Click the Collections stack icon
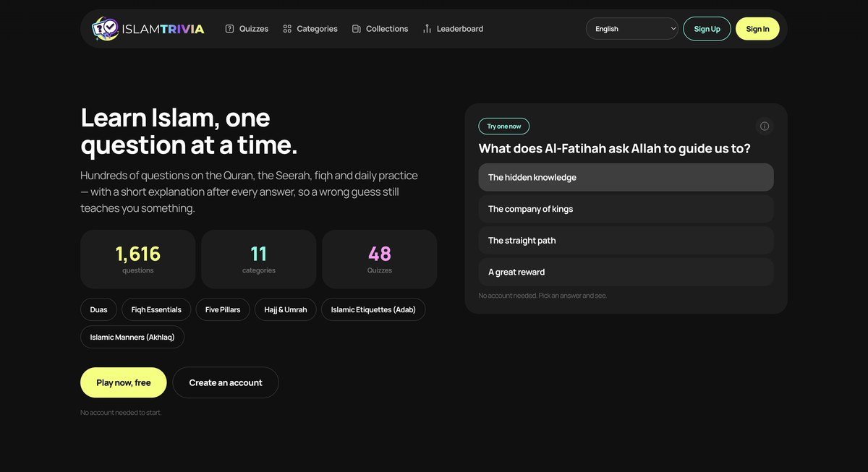The width and height of the screenshot is (868, 472). (357, 29)
